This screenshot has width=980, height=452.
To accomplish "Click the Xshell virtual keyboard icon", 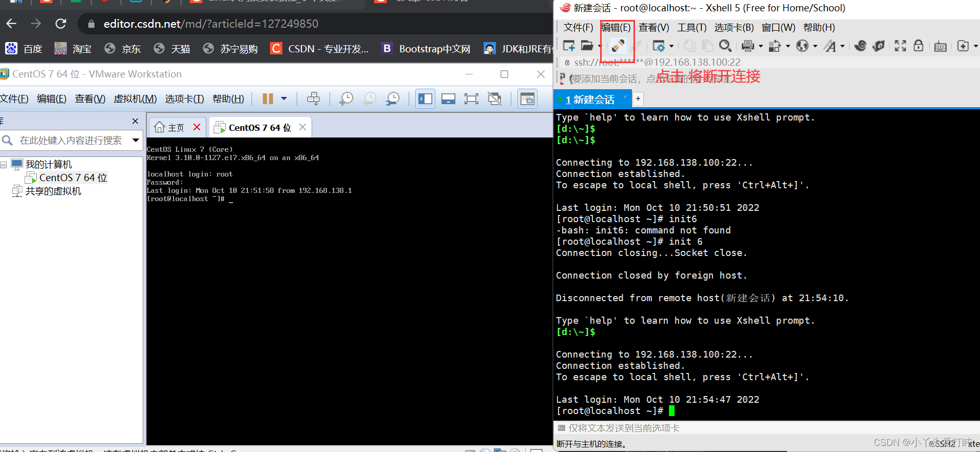I will (x=940, y=46).
